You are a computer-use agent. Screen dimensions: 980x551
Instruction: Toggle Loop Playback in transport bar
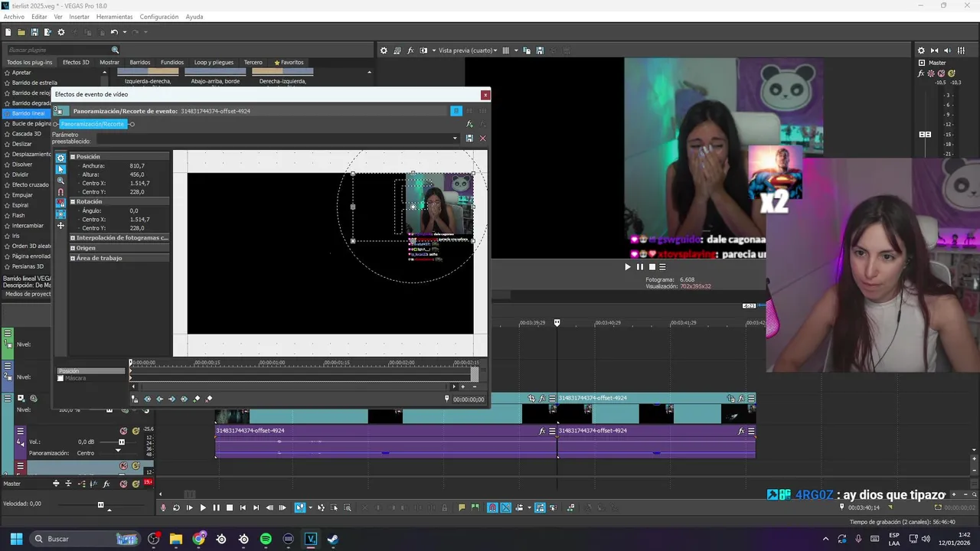click(x=176, y=507)
